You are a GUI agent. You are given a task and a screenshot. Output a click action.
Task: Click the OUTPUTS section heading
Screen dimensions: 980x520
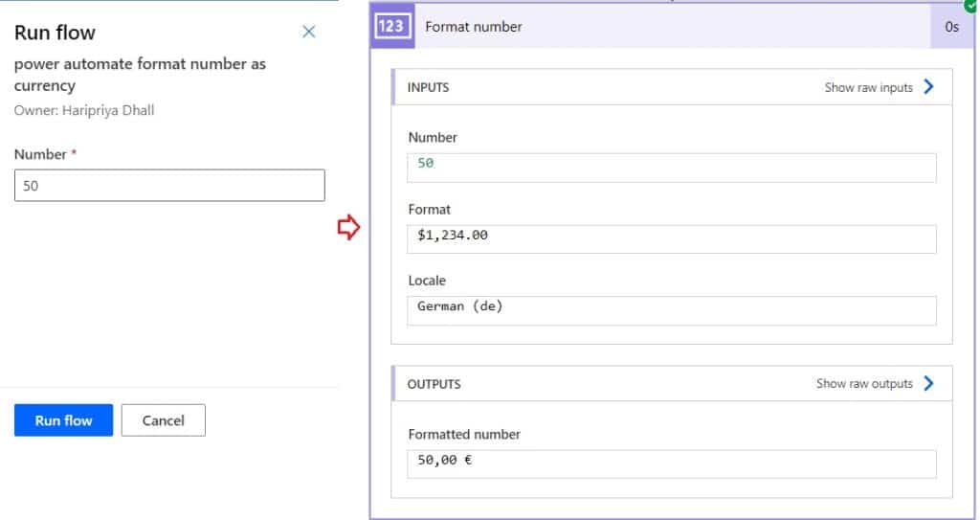click(x=434, y=384)
